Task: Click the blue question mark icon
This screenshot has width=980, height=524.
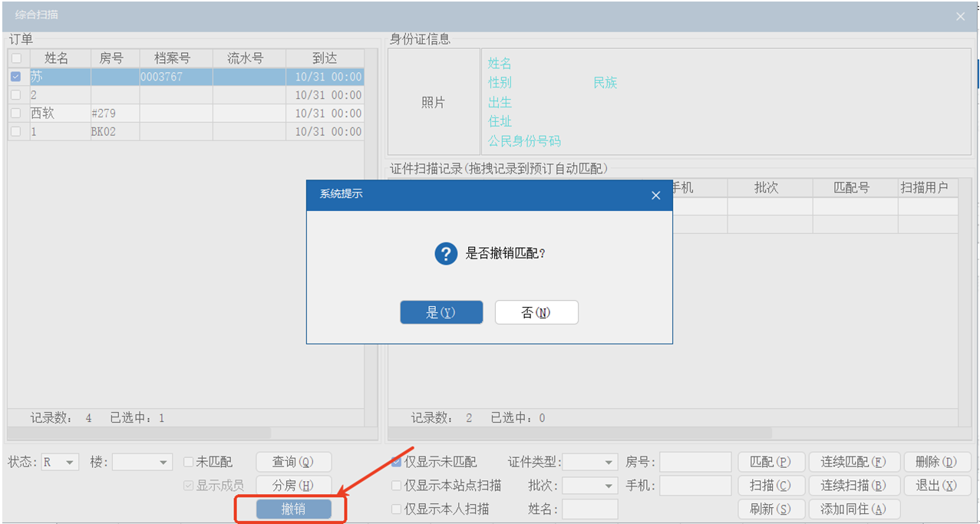Action: coord(446,253)
